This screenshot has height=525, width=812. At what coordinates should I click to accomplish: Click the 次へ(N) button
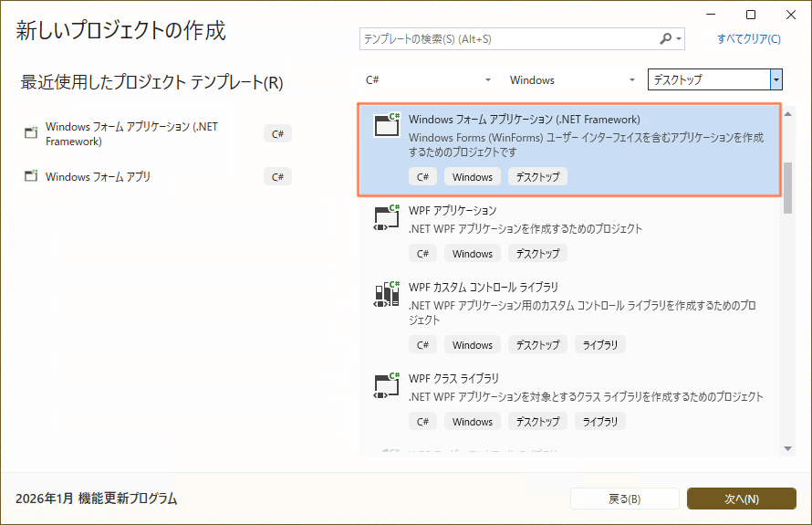[742, 499]
